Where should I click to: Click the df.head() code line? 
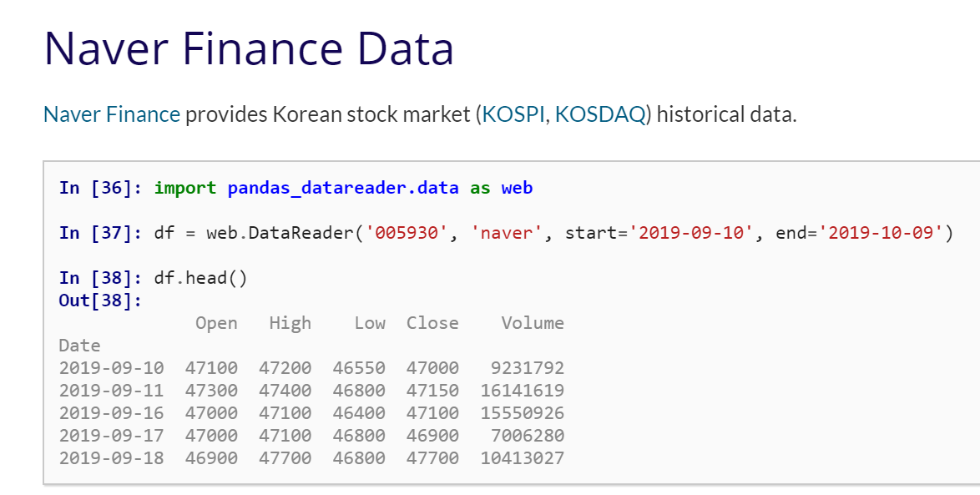[200, 277]
